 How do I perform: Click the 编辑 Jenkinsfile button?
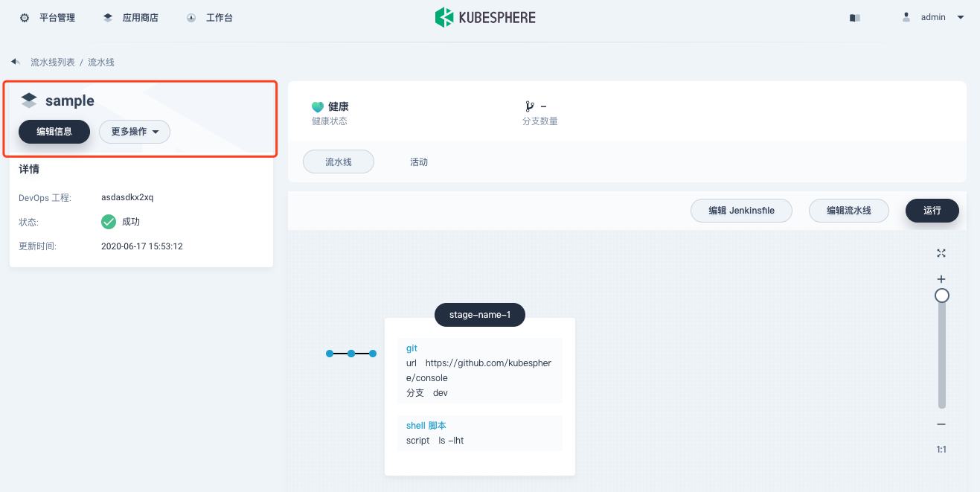741,211
